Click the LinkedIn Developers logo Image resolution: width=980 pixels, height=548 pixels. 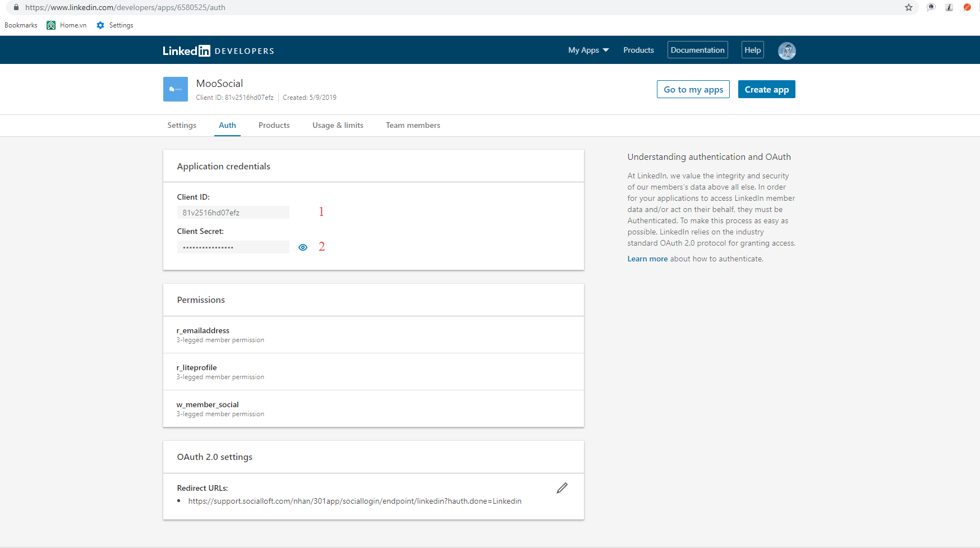(218, 50)
